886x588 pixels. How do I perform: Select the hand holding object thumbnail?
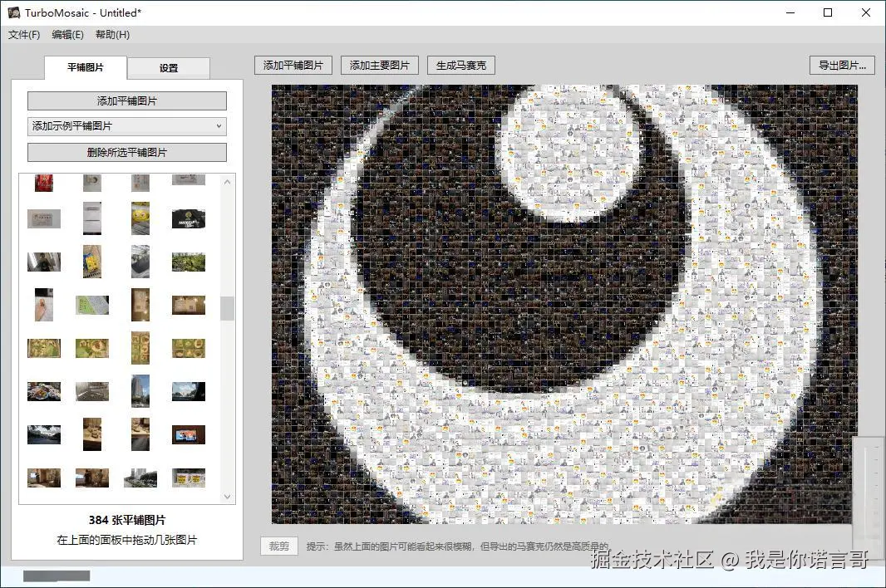[x=44, y=305]
